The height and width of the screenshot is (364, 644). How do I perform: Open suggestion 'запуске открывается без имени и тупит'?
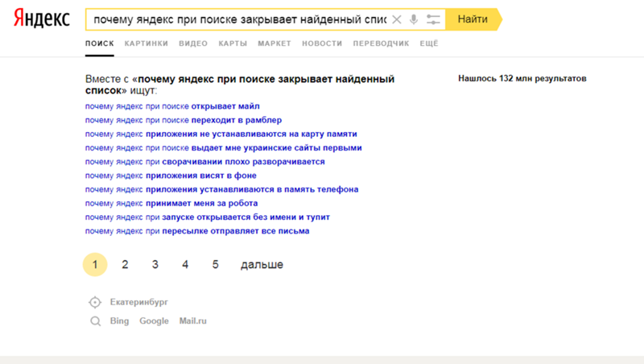(x=208, y=217)
